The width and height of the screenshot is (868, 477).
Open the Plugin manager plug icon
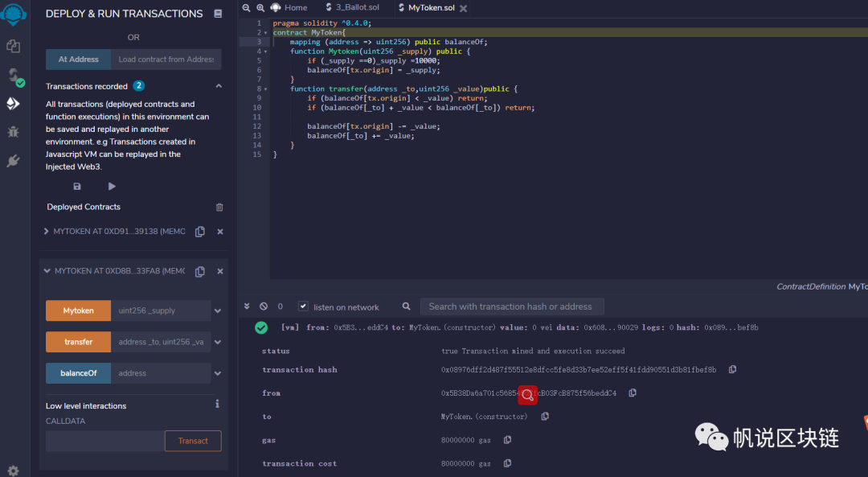[14, 161]
